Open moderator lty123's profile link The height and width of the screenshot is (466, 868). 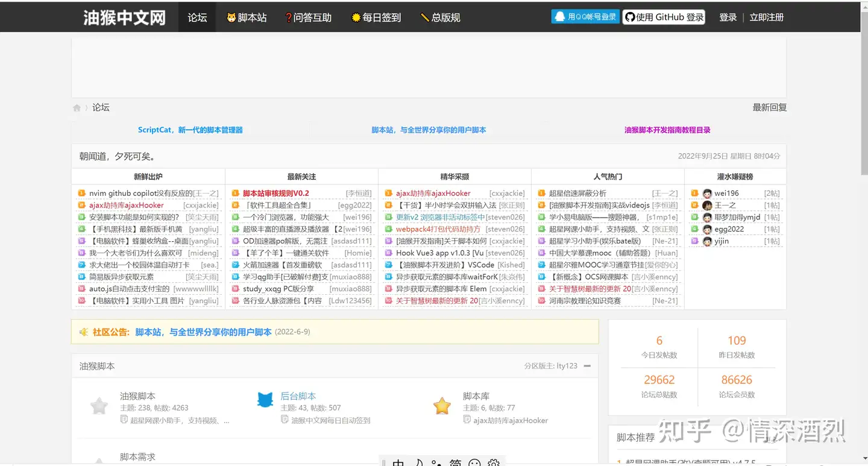[567, 366]
